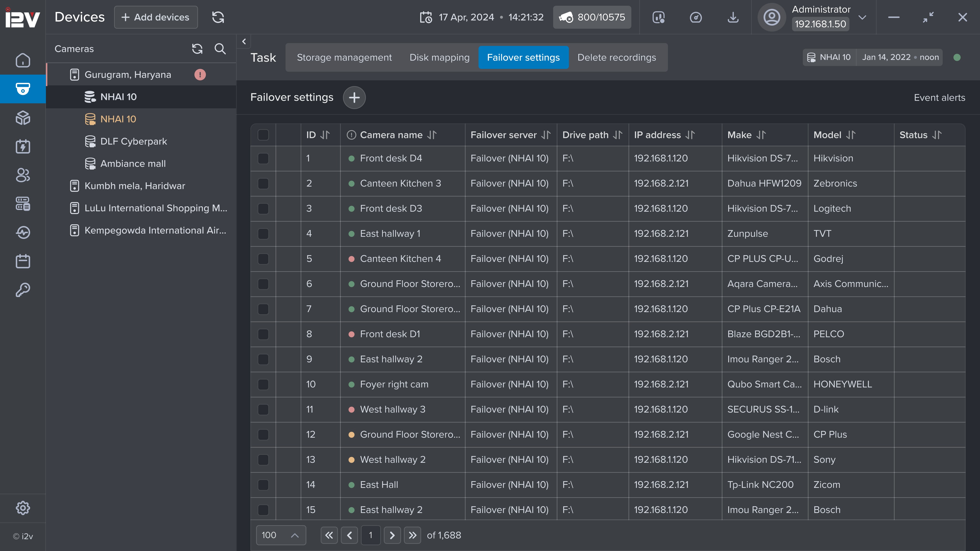This screenshot has height=551, width=980.
Task: Open the calendar icon in the sidebar
Action: coord(23,261)
